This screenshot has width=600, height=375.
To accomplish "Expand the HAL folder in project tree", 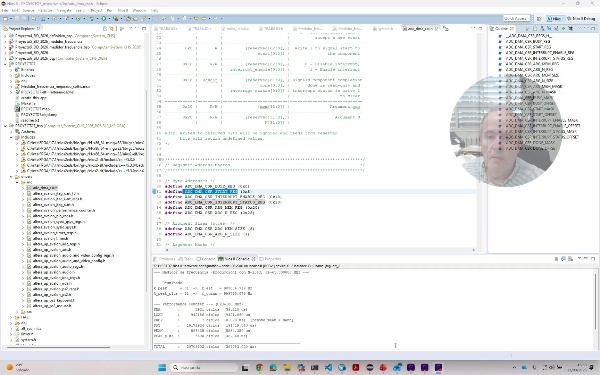I will point(11,317).
